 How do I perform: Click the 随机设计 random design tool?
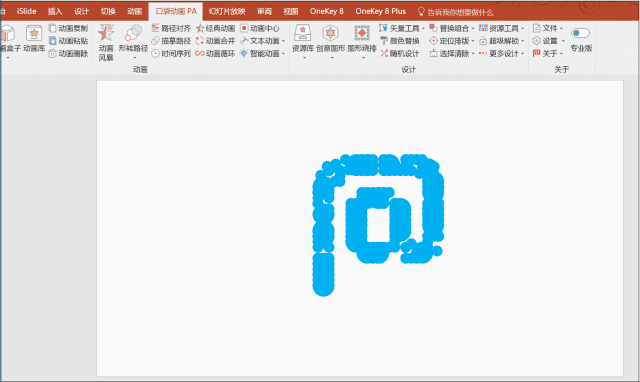tap(400, 53)
